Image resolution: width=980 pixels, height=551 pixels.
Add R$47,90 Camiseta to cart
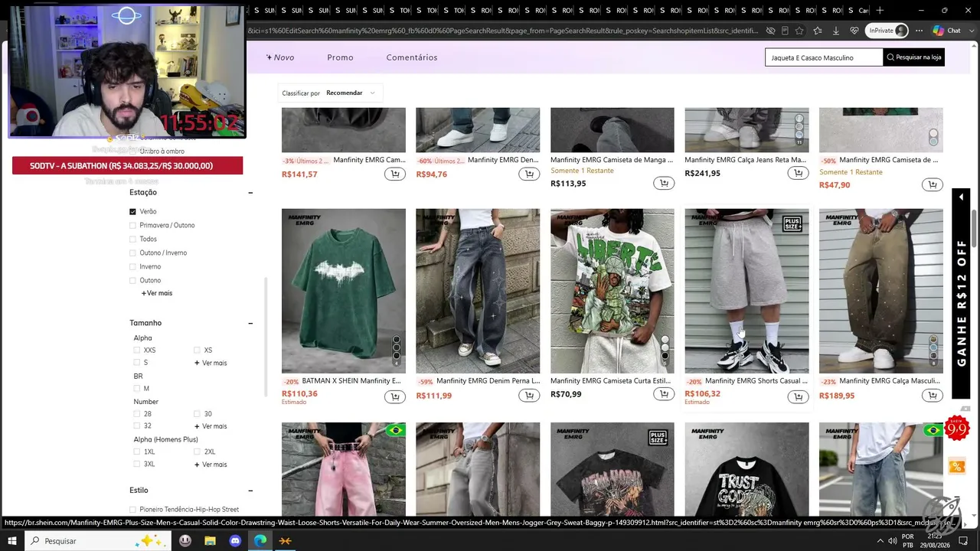(x=933, y=184)
